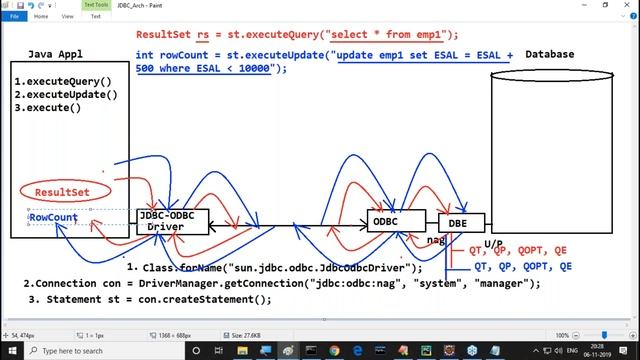Click the zoom out minus button
This screenshot has width=640, height=360.
[576, 336]
